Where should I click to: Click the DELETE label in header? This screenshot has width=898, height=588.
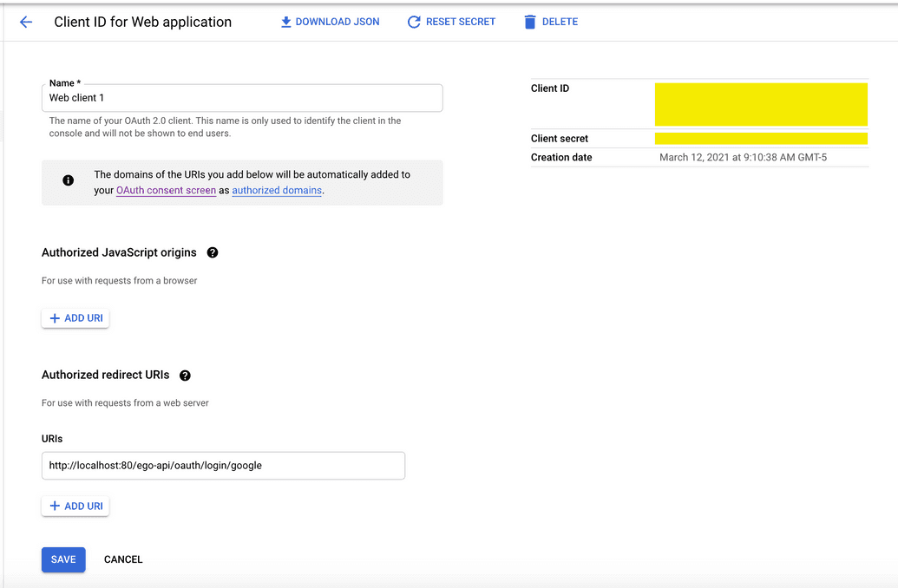(x=560, y=22)
